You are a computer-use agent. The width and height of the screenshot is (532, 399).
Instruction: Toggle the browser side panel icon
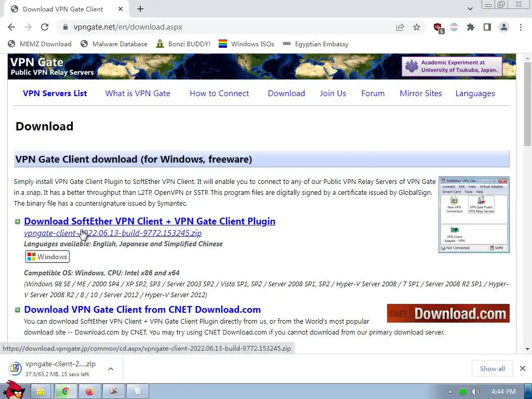click(487, 27)
